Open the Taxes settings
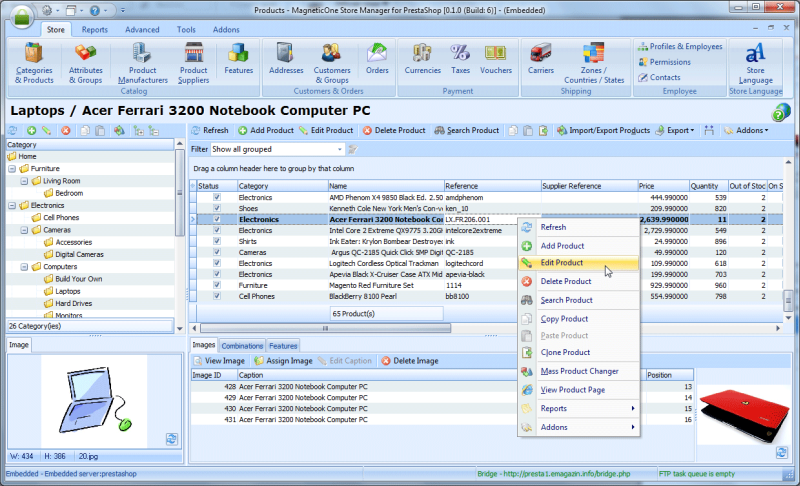The height and width of the screenshot is (486, 800). point(460,59)
